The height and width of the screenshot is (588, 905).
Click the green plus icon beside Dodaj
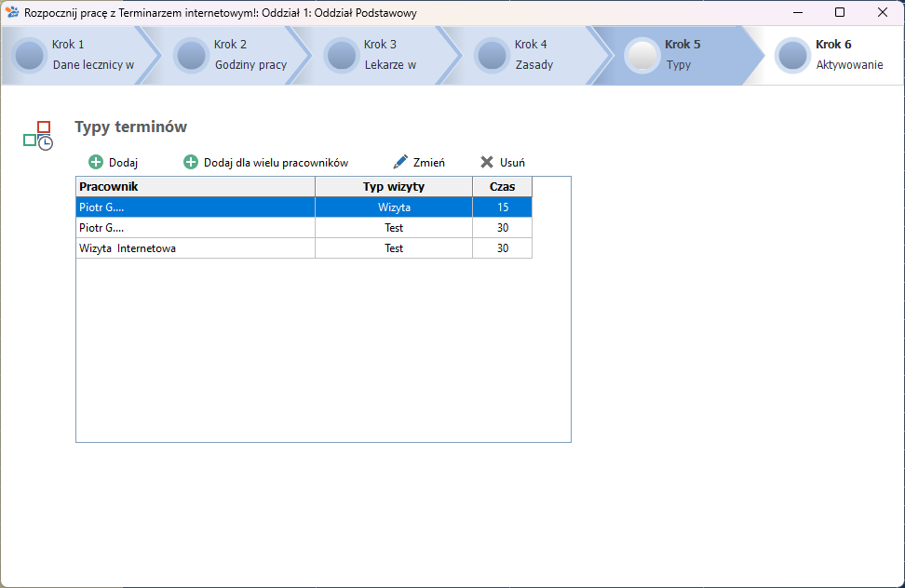pyautogui.click(x=96, y=163)
